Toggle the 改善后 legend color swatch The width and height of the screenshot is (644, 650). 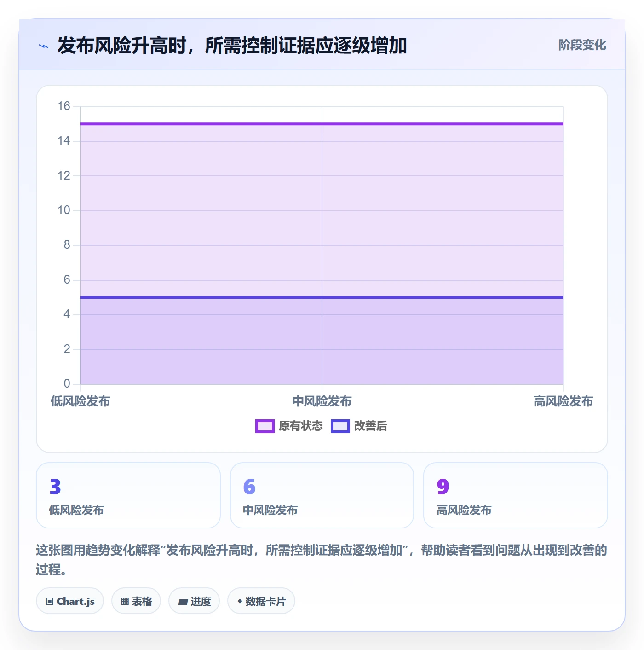coord(340,426)
